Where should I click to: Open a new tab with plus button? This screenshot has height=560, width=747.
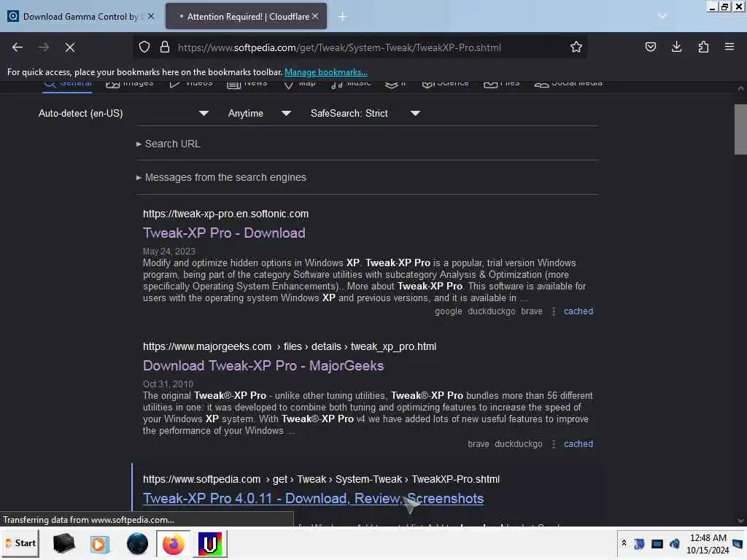tap(342, 17)
